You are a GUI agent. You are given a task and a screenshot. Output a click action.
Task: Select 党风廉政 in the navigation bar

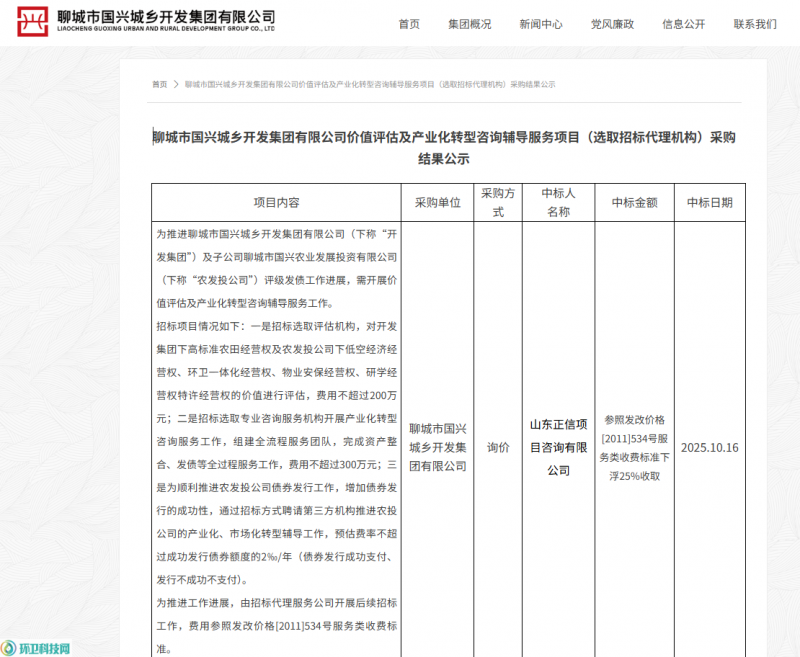612,24
